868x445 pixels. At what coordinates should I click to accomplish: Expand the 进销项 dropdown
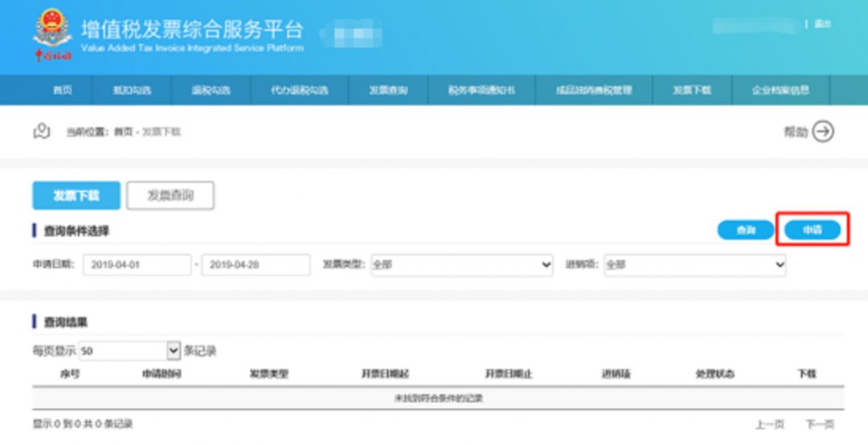tap(694, 264)
